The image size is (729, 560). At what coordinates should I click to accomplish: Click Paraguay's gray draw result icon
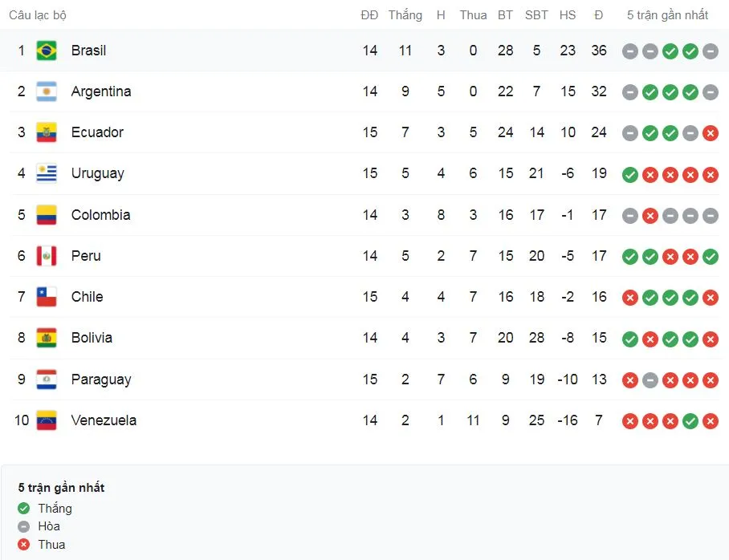tap(650, 379)
